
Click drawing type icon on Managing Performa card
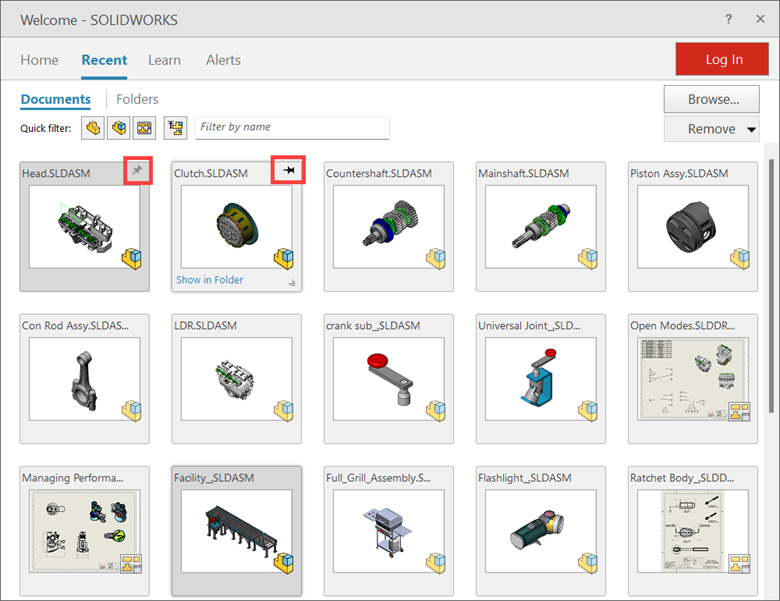click(x=131, y=564)
